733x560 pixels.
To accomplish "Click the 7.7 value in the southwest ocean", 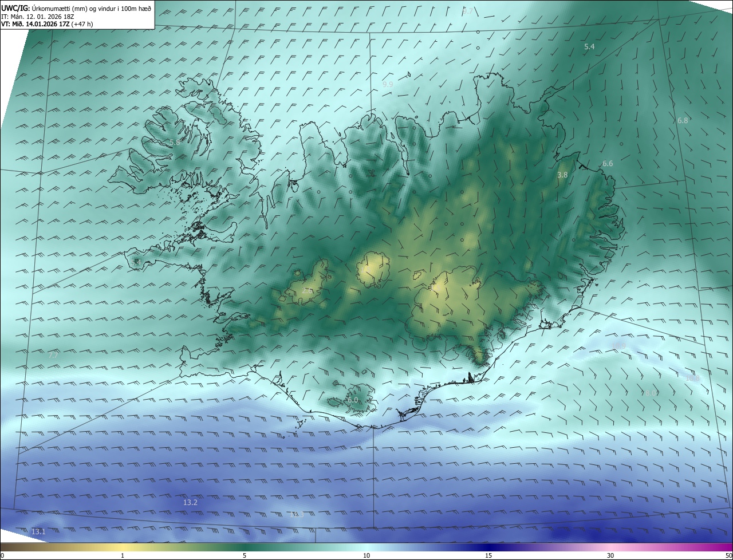I will (53, 355).
